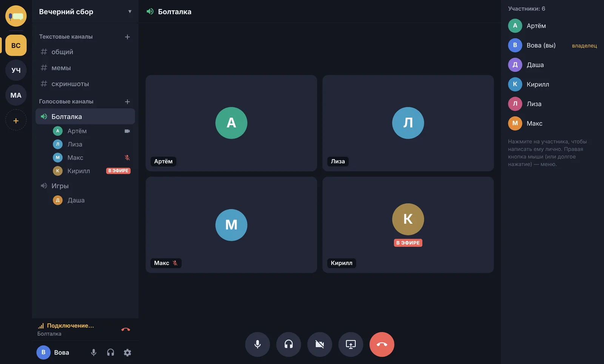Toggle headphones in the Вова user panel

tap(111, 352)
